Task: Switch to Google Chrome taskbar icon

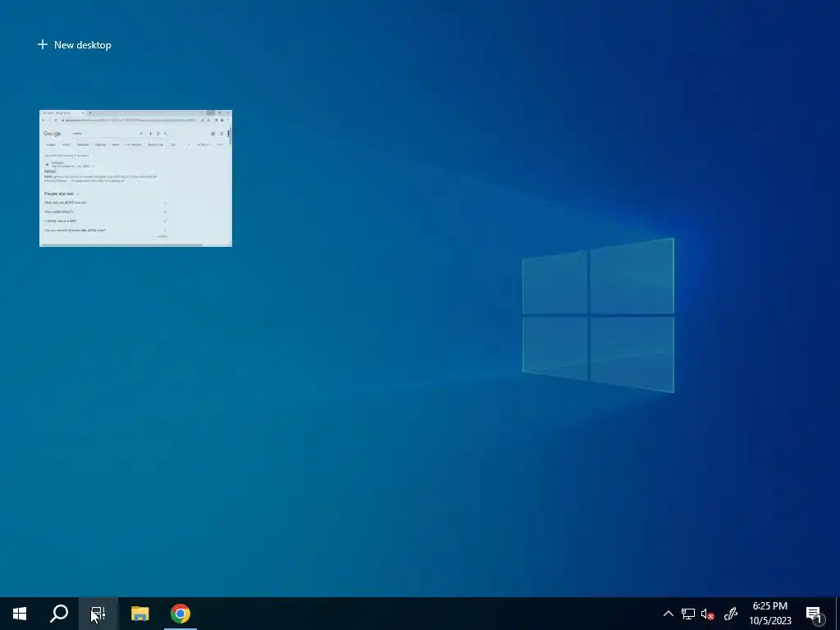Action: click(x=180, y=614)
